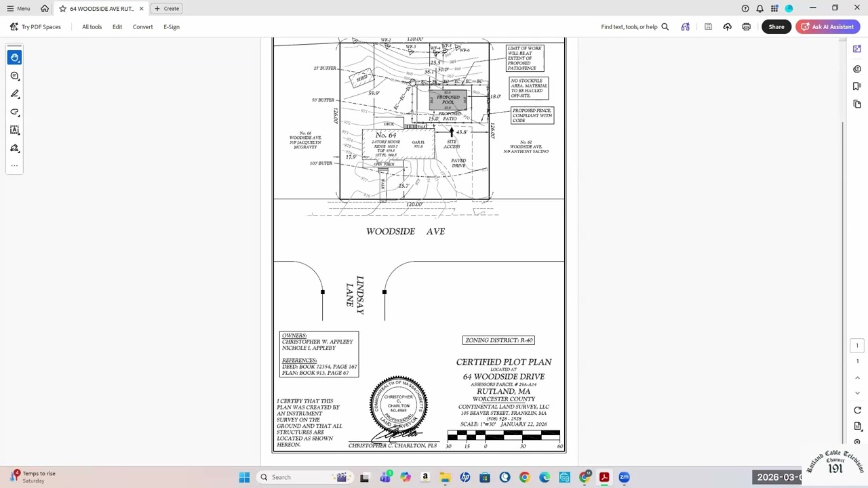Star the 64 Woodside Ave document tab

click(62, 9)
